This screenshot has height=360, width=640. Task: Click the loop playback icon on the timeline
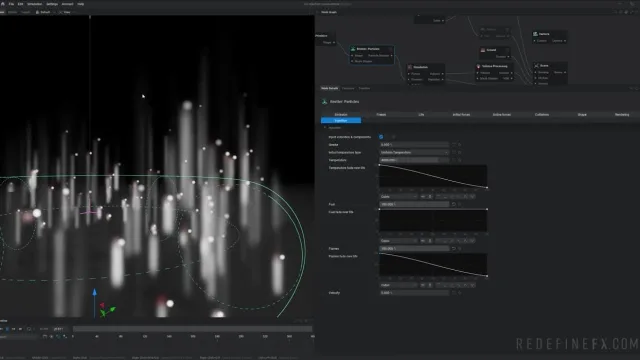click(29, 329)
